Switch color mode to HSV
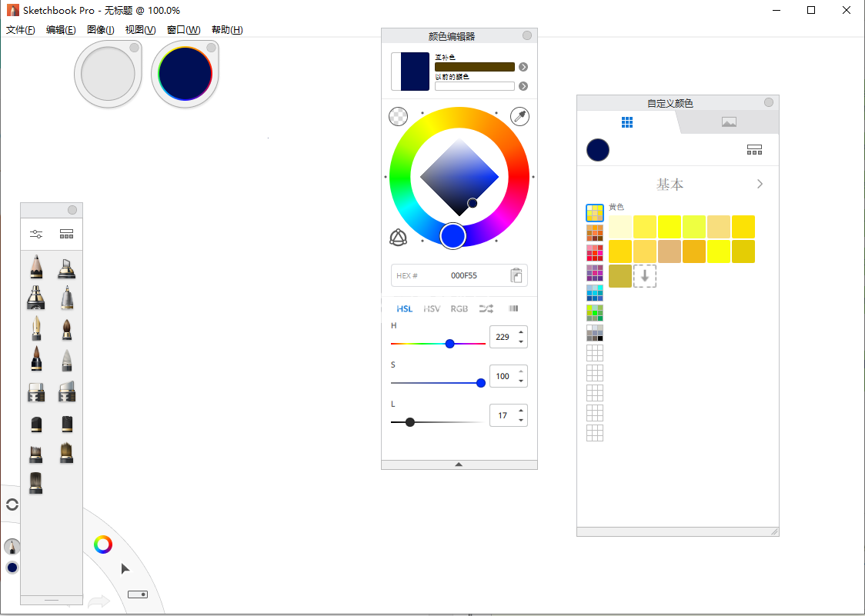The height and width of the screenshot is (616, 865). [432, 308]
